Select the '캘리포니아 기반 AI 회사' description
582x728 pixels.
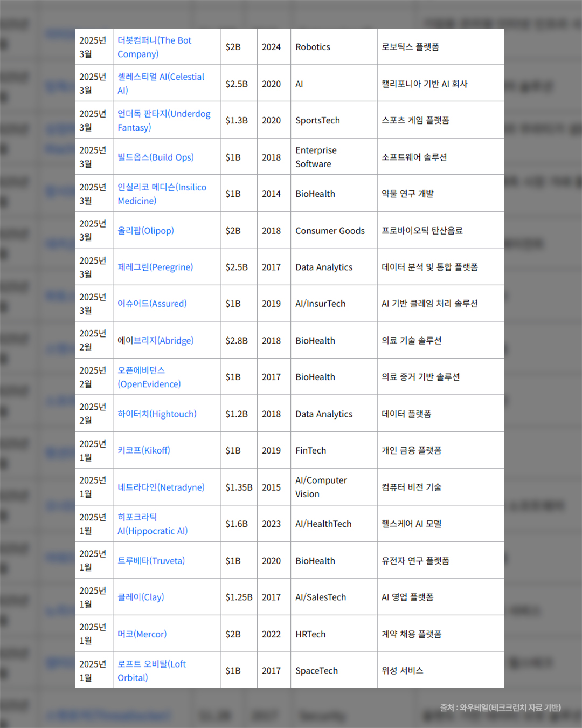pos(425,84)
